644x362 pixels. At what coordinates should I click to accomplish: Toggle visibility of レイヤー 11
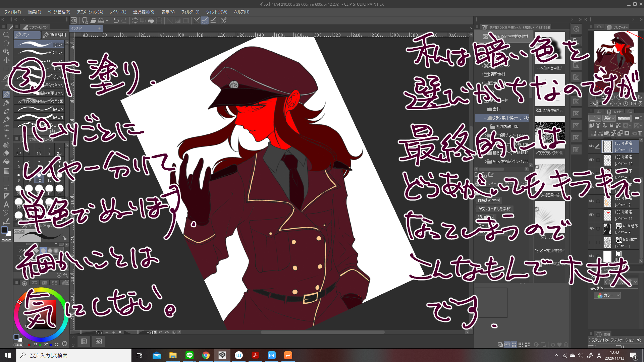[x=591, y=215]
